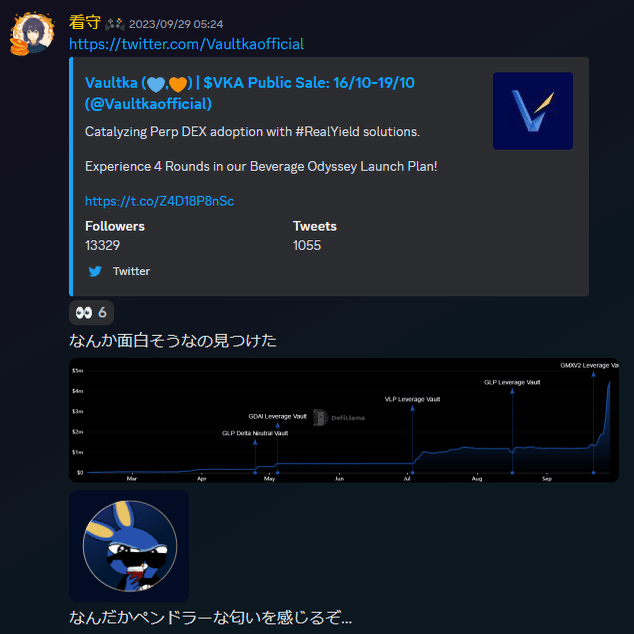Click the orange heart emoji in title
This screenshot has height=634, width=634.
coord(178,84)
